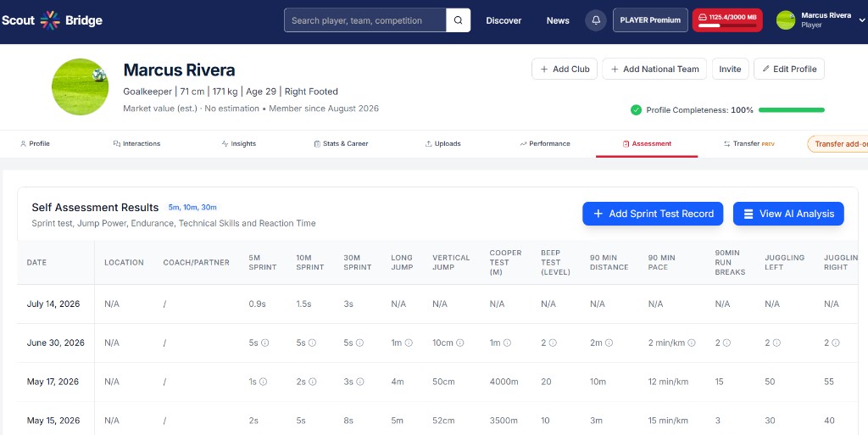The width and height of the screenshot is (868, 435).
Task: Click the Scout Bridge logo
Action: tap(52, 20)
